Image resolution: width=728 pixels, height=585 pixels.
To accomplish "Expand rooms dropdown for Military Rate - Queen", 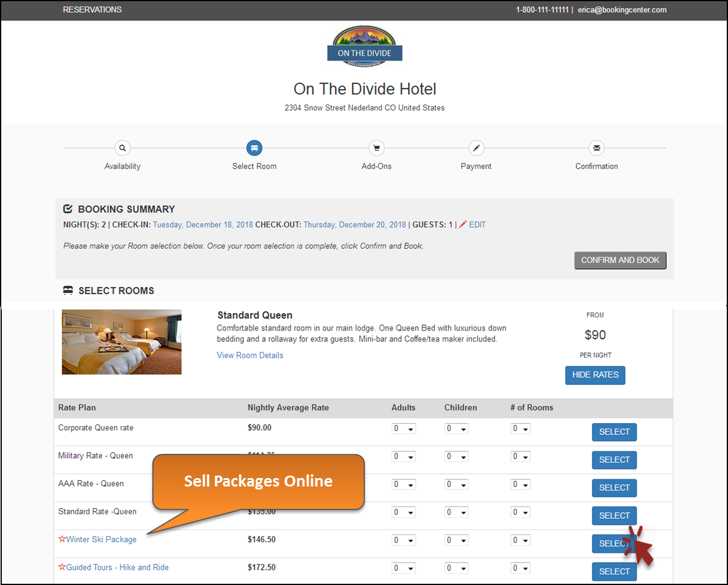I will pyautogui.click(x=520, y=457).
